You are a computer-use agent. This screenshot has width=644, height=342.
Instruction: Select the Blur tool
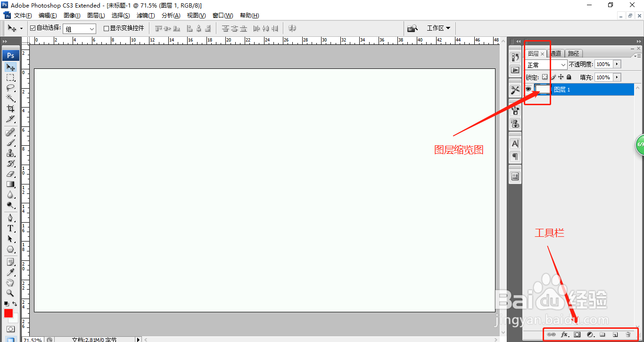[10, 194]
